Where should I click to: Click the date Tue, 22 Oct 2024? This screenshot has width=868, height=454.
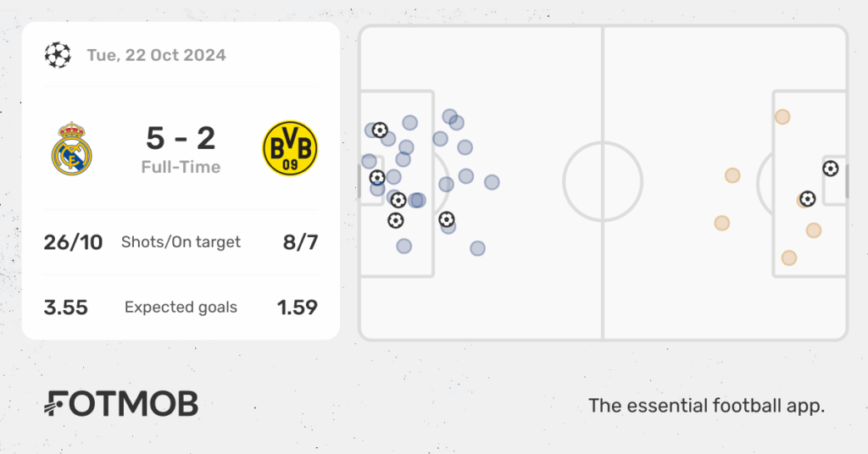(156, 55)
